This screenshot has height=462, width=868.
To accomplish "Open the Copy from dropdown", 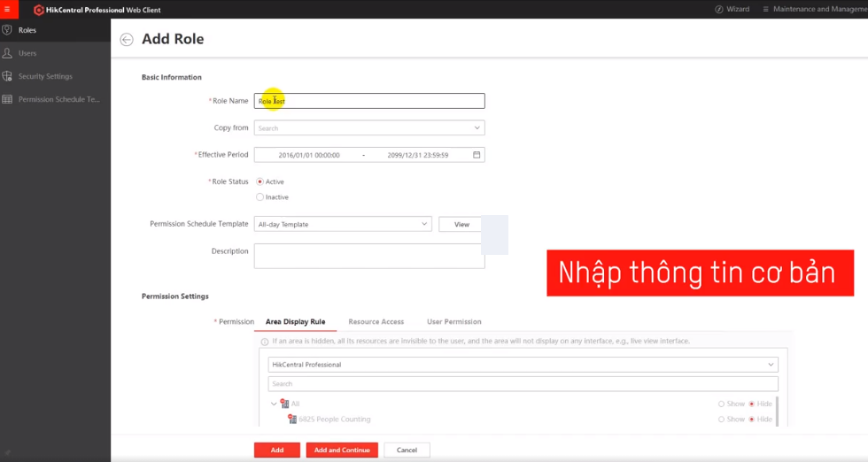I will [369, 127].
